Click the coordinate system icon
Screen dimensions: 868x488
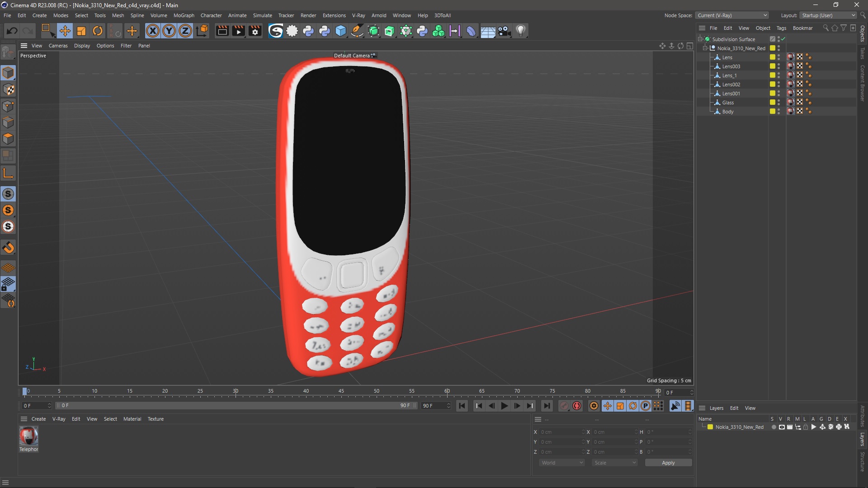(x=203, y=31)
